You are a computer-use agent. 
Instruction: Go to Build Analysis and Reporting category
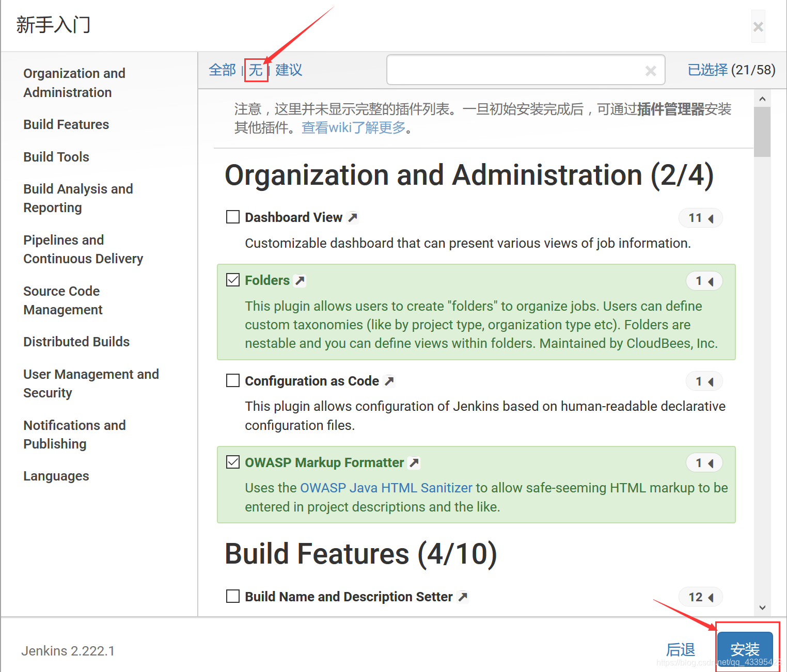pyautogui.click(x=78, y=198)
